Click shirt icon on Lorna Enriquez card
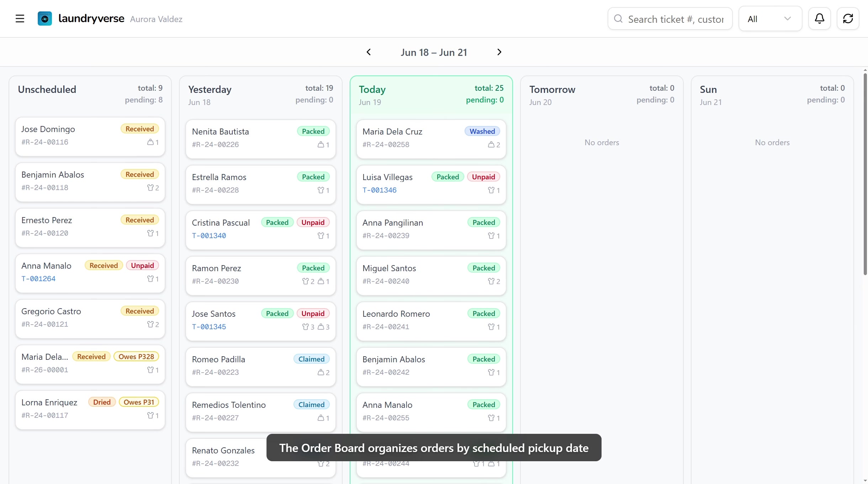868x484 pixels. point(150,415)
